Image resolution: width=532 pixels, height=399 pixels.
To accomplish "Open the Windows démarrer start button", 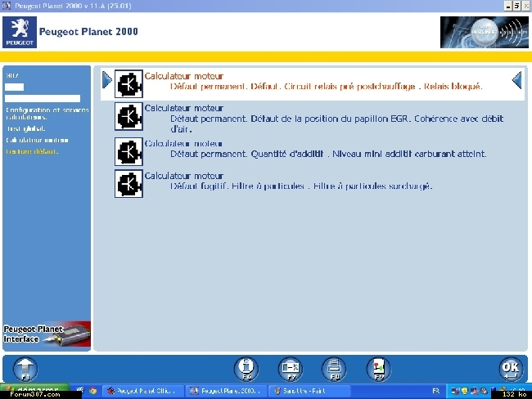I will [35, 390].
